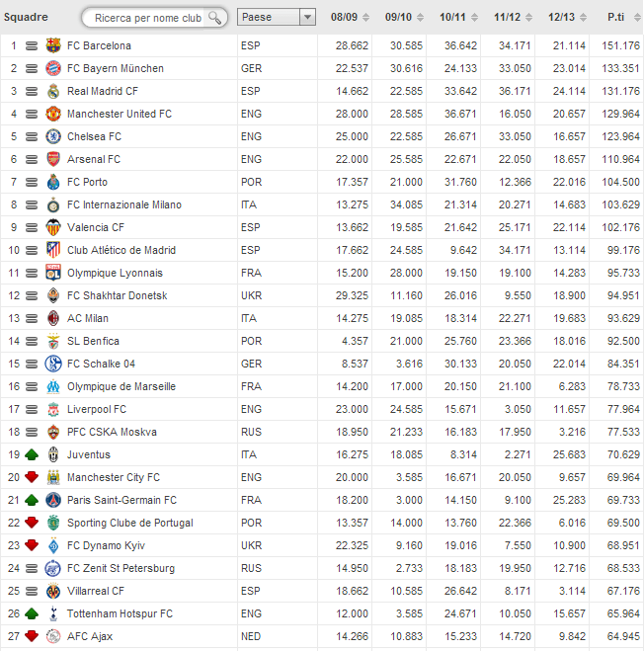Viewport: 644px width, 651px height.
Task: Click Manchester City red down arrow
Action: pos(32,477)
